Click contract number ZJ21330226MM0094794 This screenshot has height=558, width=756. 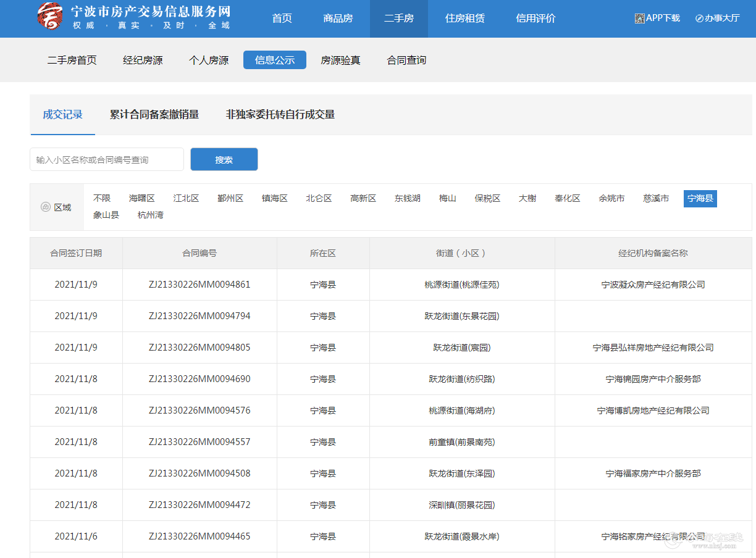[x=199, y=316]
